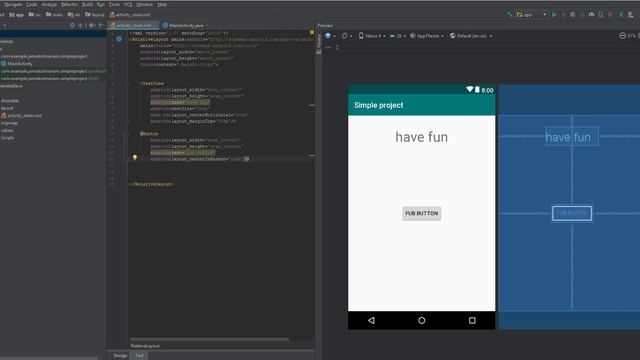
Task: Open the Nexus 4 device dropdown
Action: tap(372, 36)
